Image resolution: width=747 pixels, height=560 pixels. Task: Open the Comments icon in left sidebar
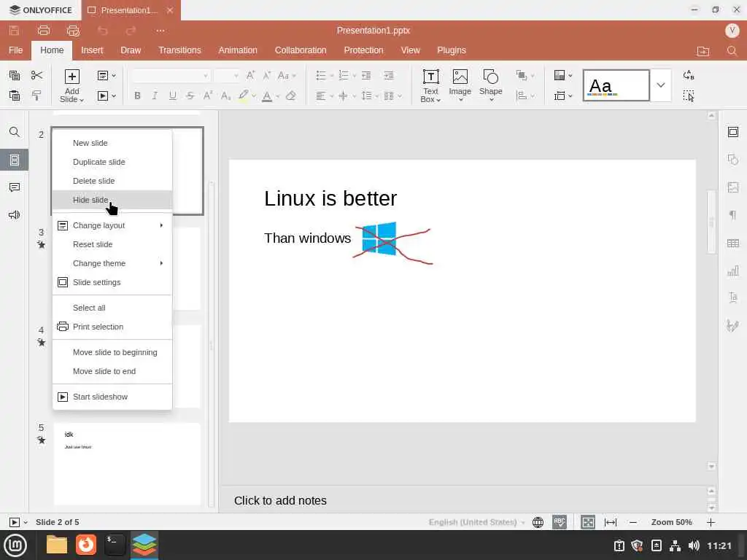point(15,187)
